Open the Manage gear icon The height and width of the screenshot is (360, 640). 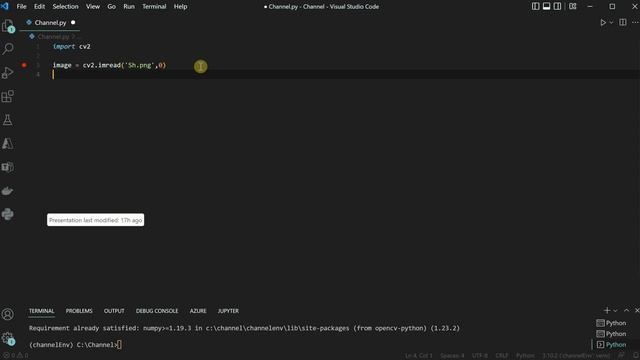pyautogui.click(x=8, y=338)
